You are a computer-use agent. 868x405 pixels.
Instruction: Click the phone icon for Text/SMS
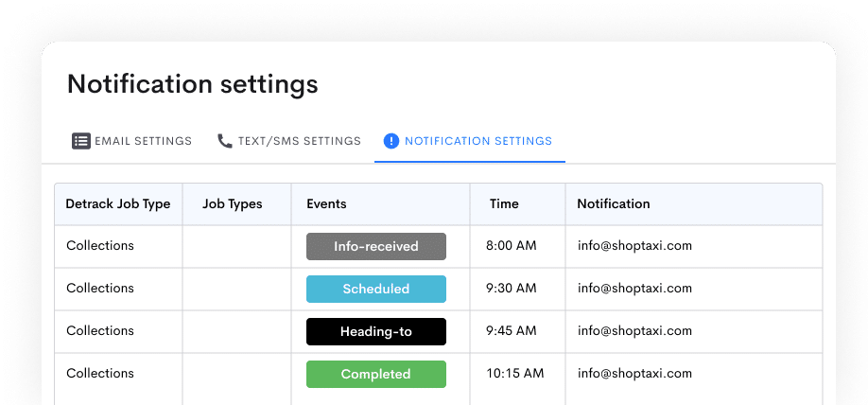(x=225, y=141)
